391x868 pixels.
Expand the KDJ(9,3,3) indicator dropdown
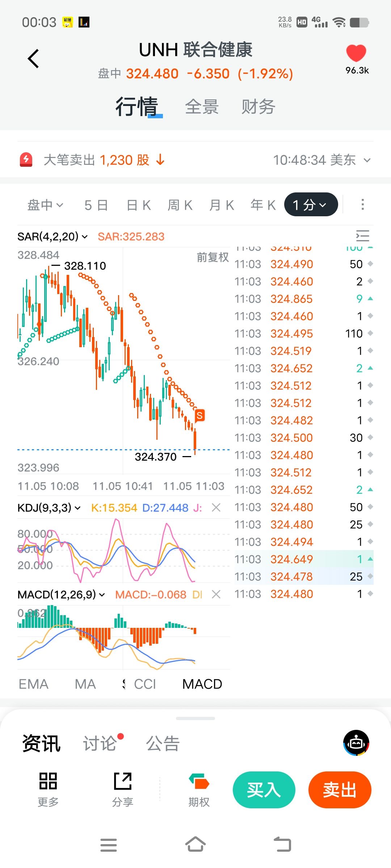coord(49,508)
